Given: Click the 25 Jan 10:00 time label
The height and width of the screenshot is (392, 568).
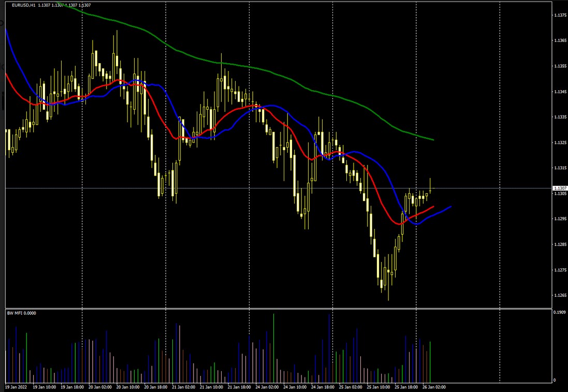Looking at the screenshot, I should click(378, 387).
